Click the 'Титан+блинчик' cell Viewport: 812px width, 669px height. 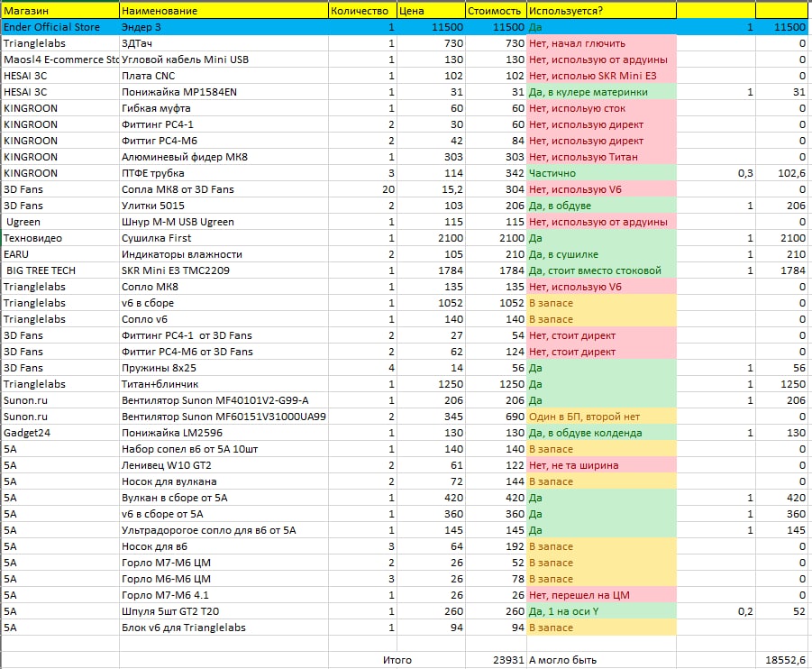(x=224, y=384)
